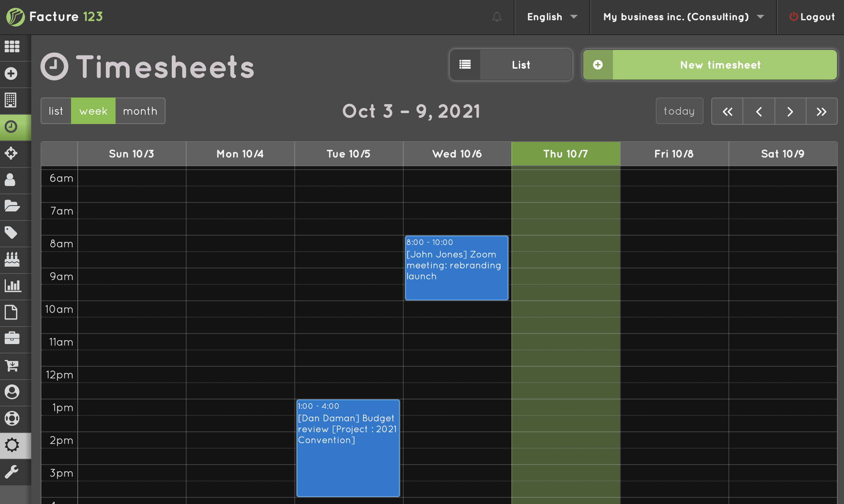This screenshot has width=844, height=504.
Task: Click the today button
Action: point(679,111)
